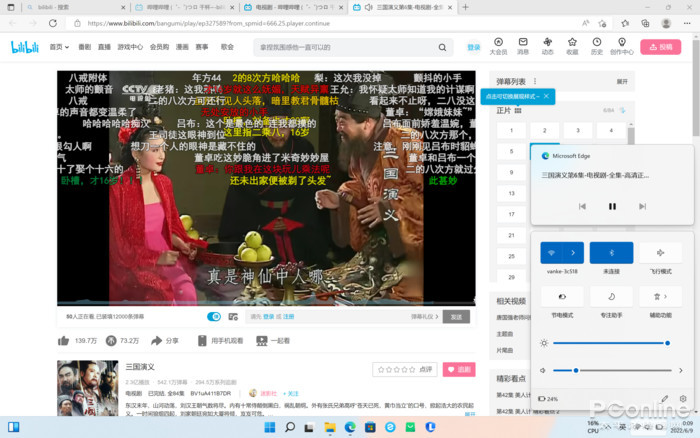The height and width of the screenshot is (438, 700).
Task: Close the blue 点击可切换 tooltip
Action: (x=546, y=96)
